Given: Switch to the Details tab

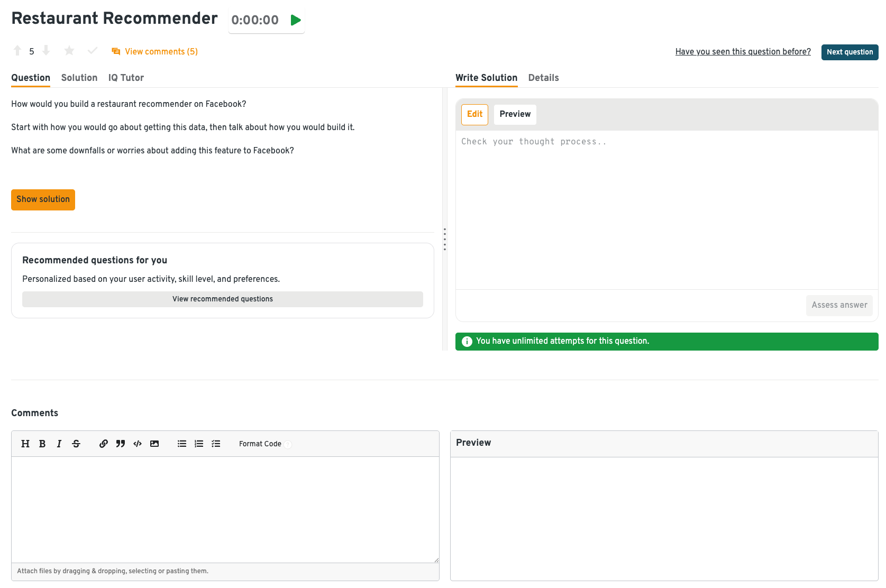Looking at the screenshot, I should coord(543,78).
